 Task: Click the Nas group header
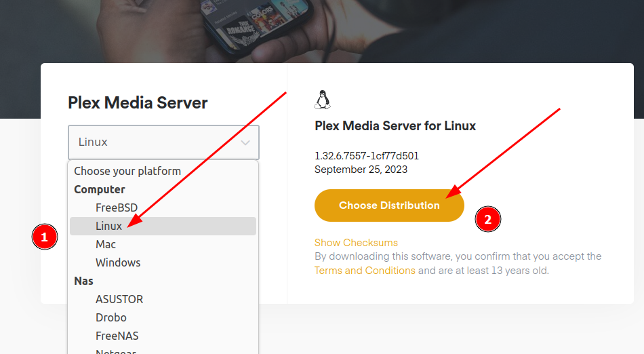pyautogui.click(x=84, y=281)
